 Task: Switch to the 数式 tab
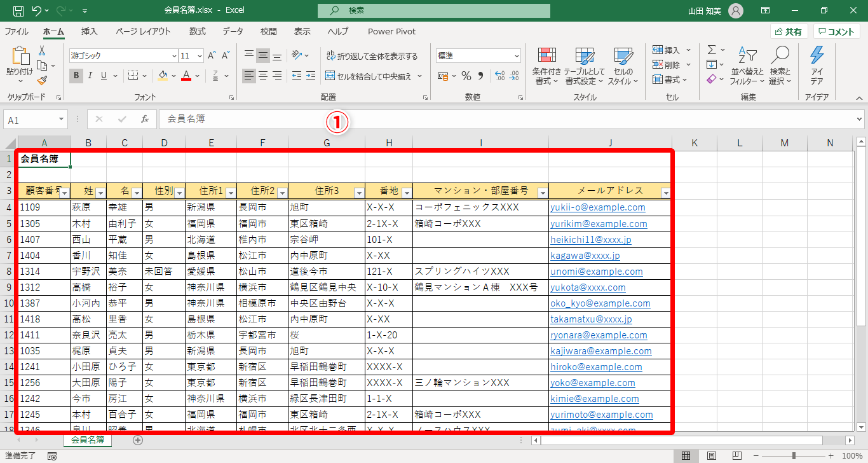[198, 31]
